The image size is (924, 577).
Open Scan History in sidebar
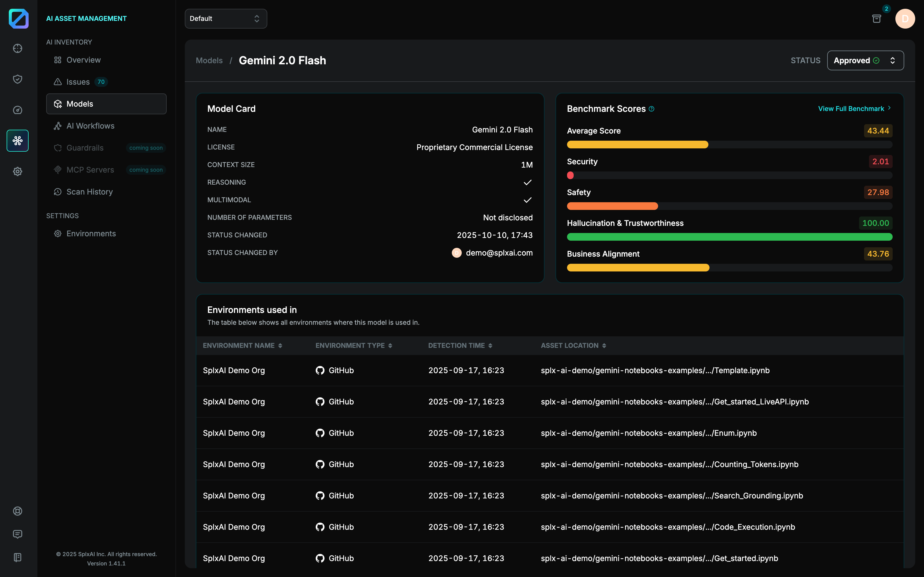pyautogui.click(x=89, y=192)
